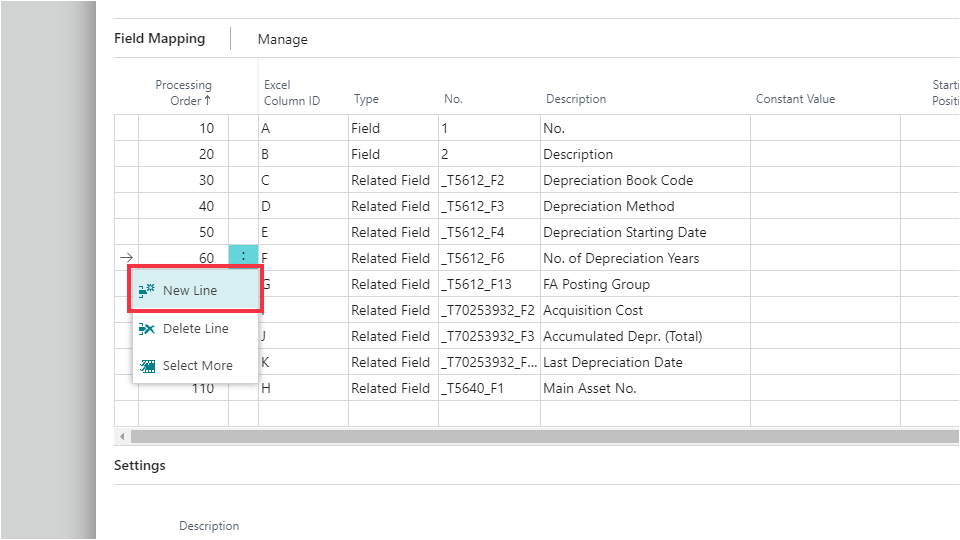This screenshot has width=960, height=540.
Task: Choose Delete Line from context menu
Action: pos(195,329)
